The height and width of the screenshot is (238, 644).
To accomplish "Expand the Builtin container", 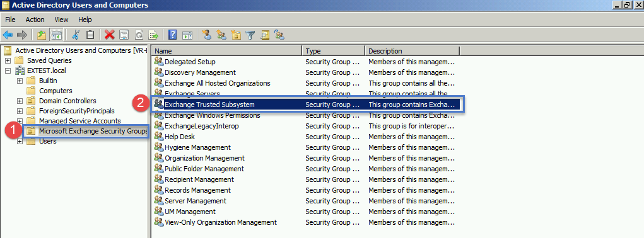I will pos(20,81).
